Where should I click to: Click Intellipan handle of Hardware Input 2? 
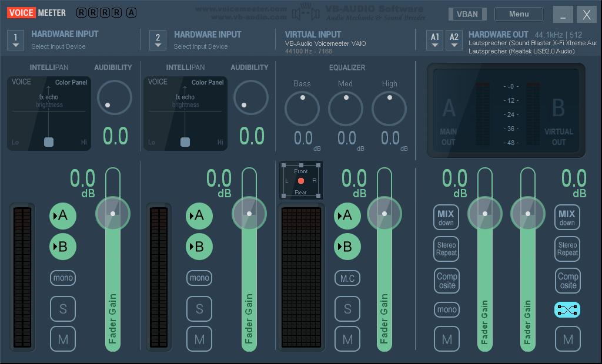tap(185, 142)
